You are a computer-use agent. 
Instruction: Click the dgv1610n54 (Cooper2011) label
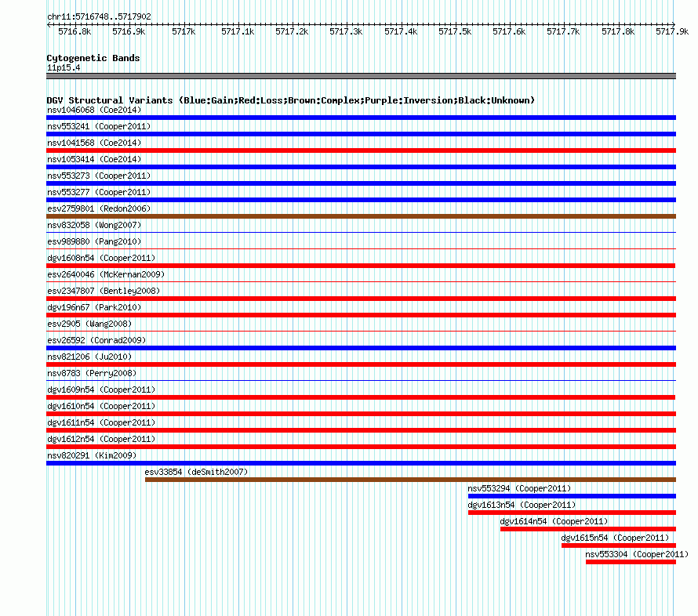101,406
